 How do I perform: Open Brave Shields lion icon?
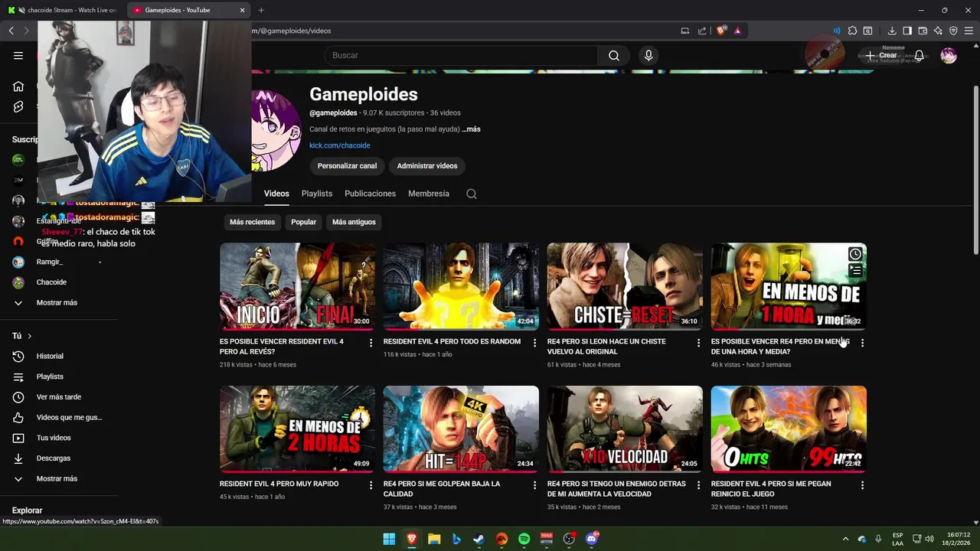[x=721, y=31]
